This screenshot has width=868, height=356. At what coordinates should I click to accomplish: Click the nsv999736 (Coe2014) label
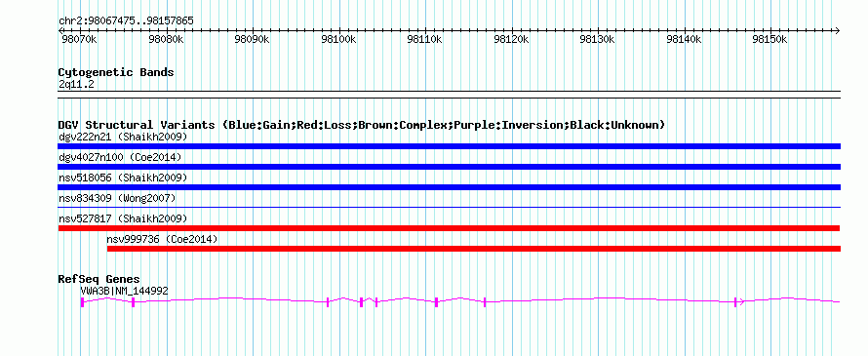tap(162, 239)
